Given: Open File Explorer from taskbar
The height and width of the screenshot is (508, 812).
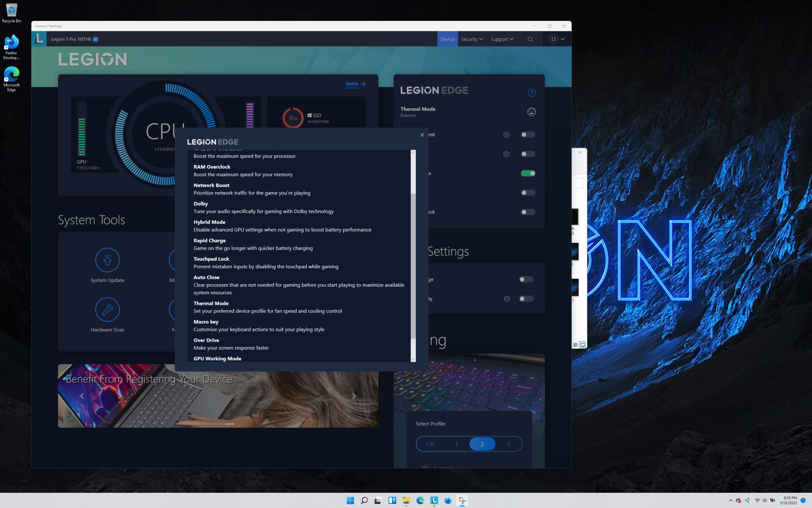Looking at the screenshot, I should 406,500.
